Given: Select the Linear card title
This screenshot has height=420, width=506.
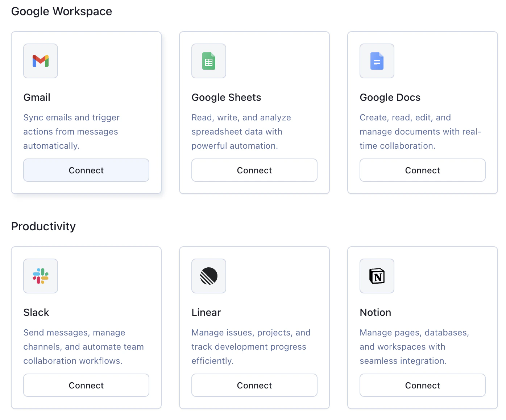Looking at the screenshot, I should click(206, 312).
